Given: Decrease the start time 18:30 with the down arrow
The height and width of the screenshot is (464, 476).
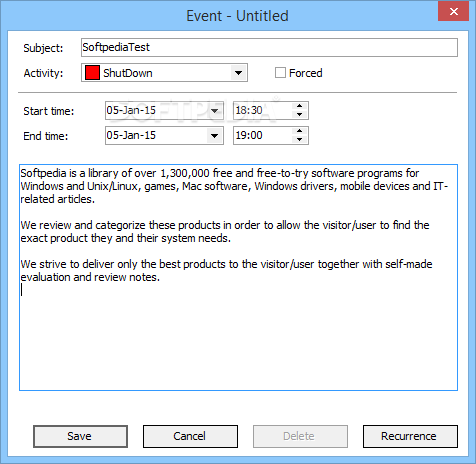Looking at the screenshot, I should pyautogui.click(x=299, y=114).
